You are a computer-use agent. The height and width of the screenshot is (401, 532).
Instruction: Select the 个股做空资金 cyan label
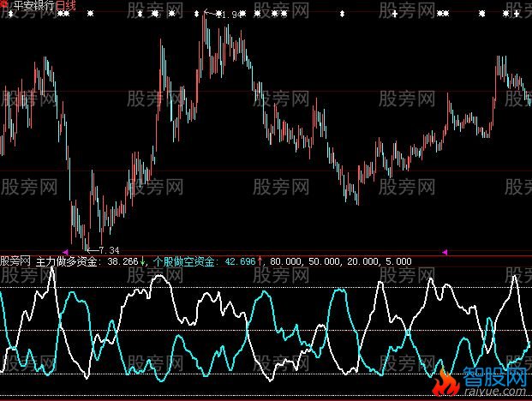(184, 260)
